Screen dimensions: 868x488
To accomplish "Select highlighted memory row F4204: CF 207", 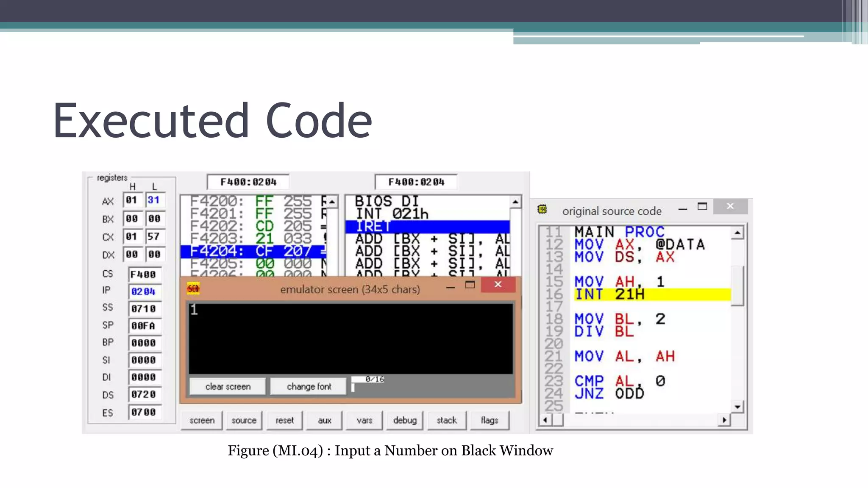I will click(253, 251).
